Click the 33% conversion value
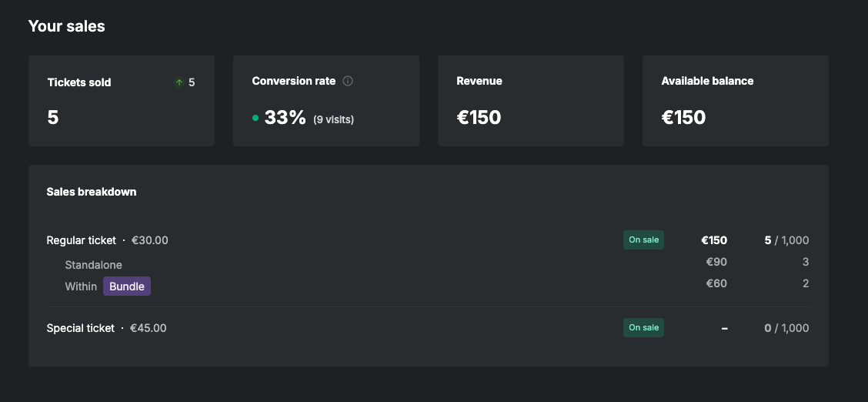Image resolution: width=868 pixels, height=402 pixels. 285,117
